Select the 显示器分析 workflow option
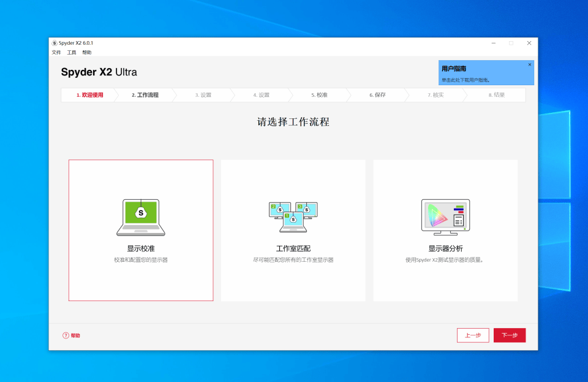Screen dimensions: 588x382 pyautogui.click(x=445, y=230)
